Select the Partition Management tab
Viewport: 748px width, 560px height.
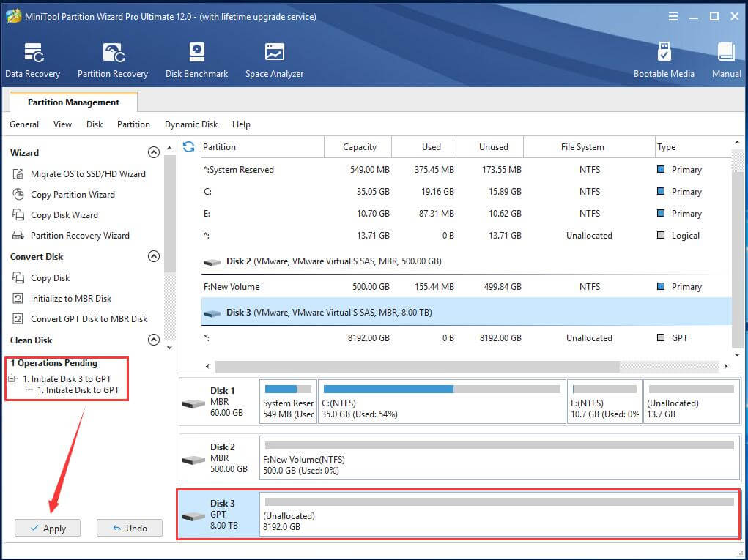tap(73, 102)
